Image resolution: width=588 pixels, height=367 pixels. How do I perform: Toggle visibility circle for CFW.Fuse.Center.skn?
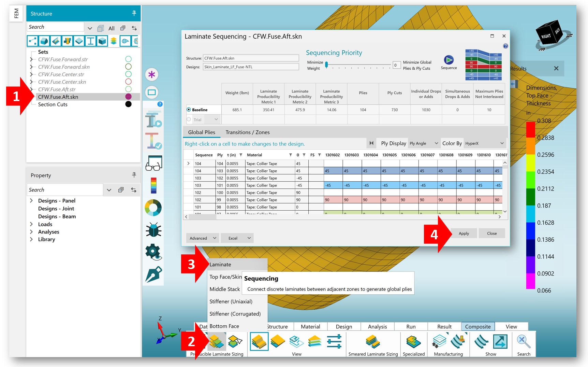[128, 82]
